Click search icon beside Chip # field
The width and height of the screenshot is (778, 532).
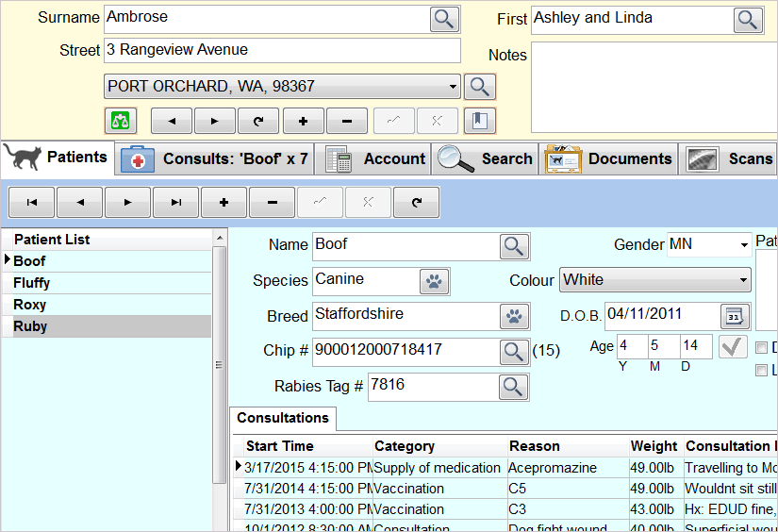tap(513, 352)
